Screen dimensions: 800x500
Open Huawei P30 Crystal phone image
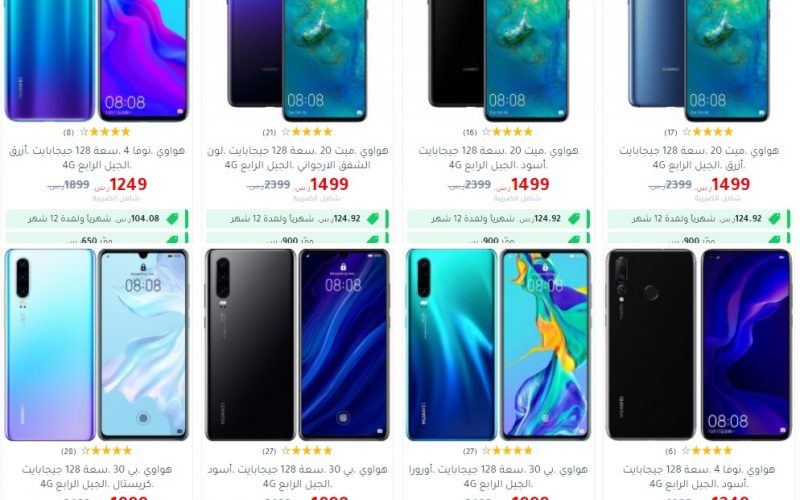[97, 345]
